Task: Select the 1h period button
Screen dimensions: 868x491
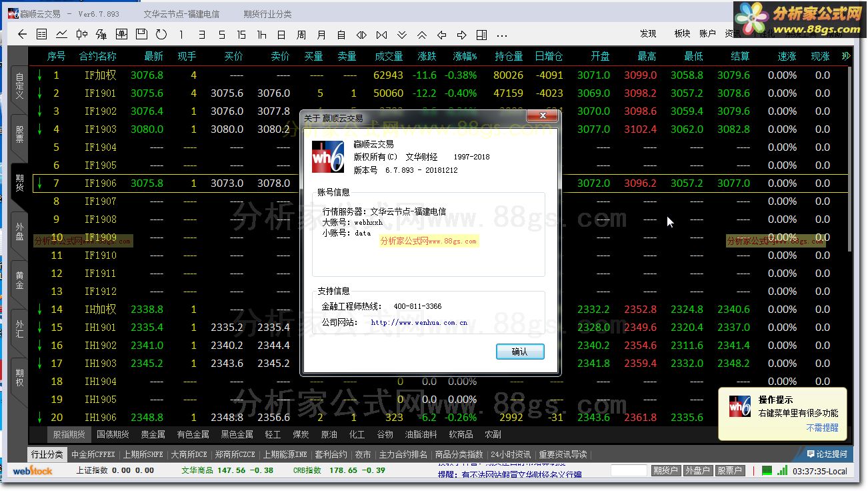Action: (x=261, y=35)
